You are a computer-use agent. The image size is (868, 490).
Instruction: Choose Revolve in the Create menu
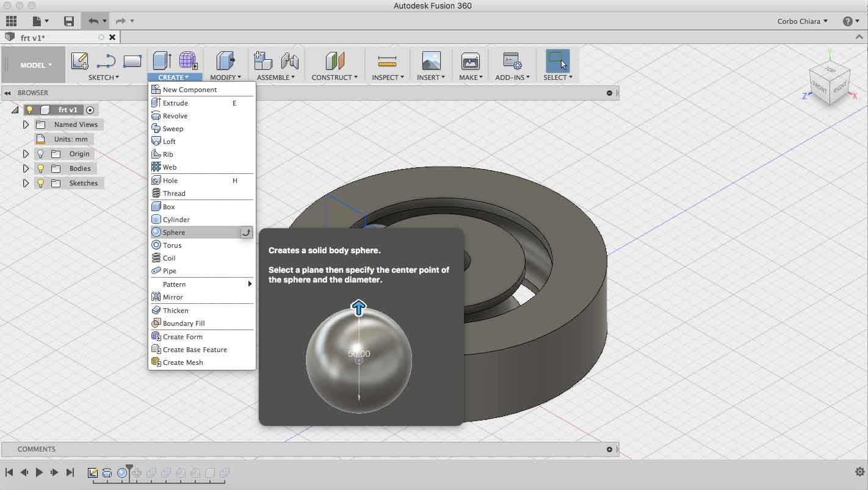pyautogui.click(x=202, y=116)
